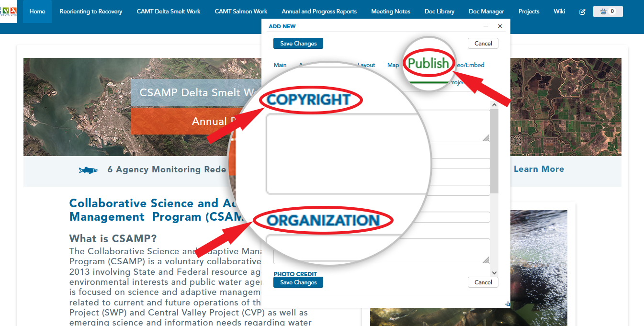Open Meeting Notes page

click(x=391, y=11)
